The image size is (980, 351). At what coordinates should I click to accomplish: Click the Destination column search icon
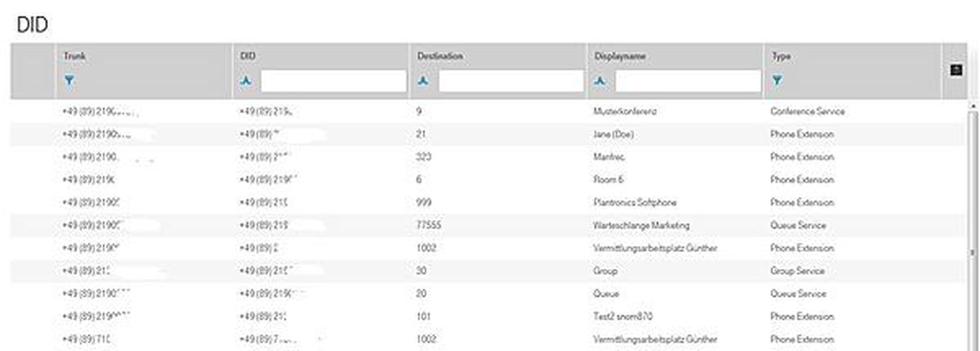(x=423, y=81)
